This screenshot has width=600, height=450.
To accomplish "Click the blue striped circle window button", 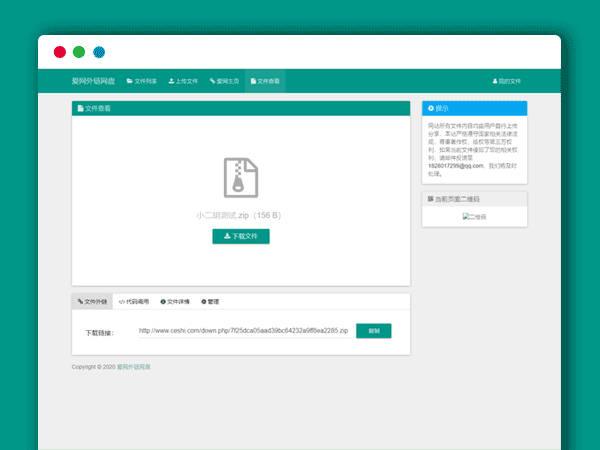I will [99, 52].
